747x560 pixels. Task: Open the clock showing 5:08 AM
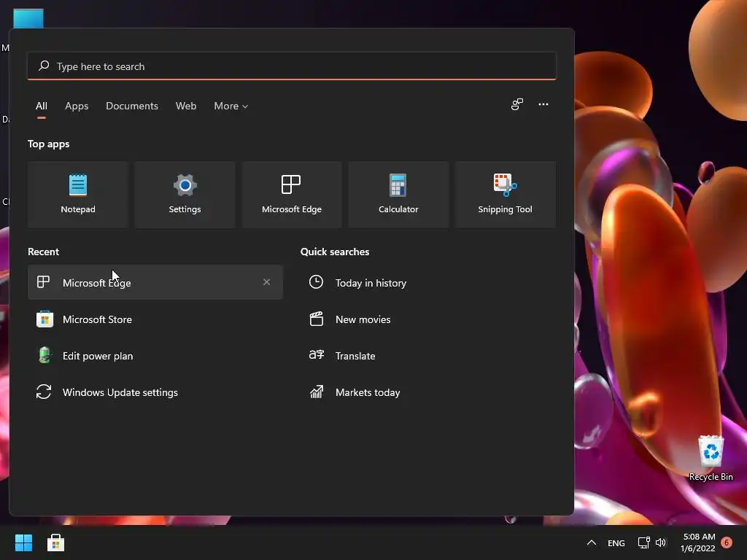698,542
